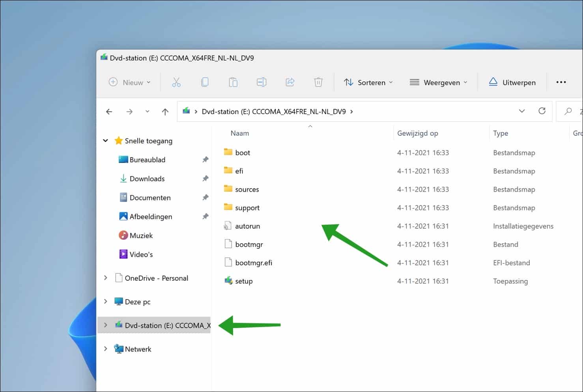
Task: Open the Weergeven dropdown
Action: (x=439, y=82)
